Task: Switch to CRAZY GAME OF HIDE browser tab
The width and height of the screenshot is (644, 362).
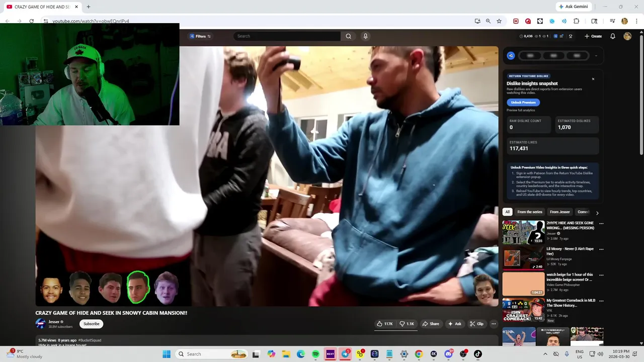Action: [x=42, y=7]
